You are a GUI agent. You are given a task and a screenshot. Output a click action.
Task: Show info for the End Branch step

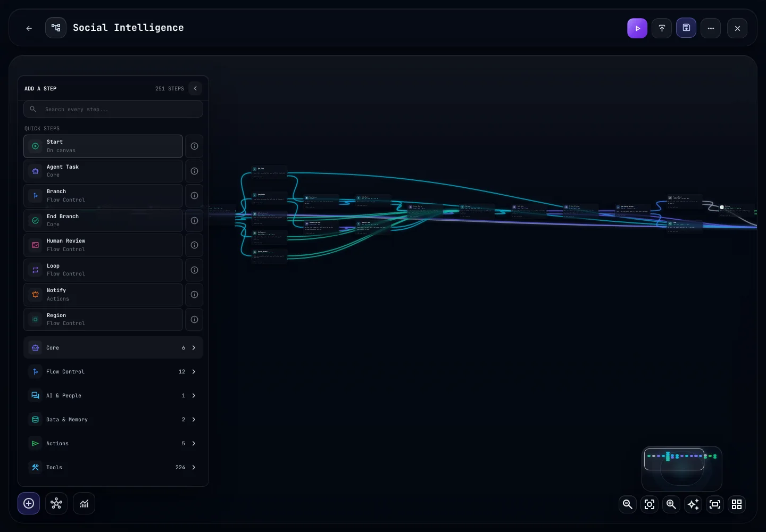[194, 220]
